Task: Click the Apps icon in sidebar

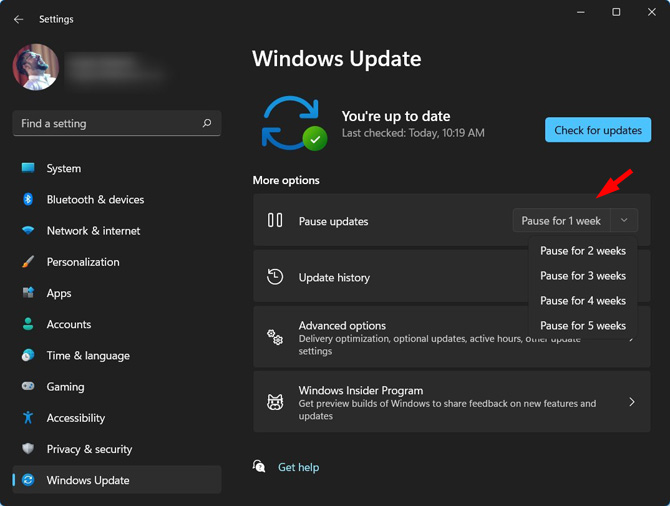Action: tap(28, 293)
